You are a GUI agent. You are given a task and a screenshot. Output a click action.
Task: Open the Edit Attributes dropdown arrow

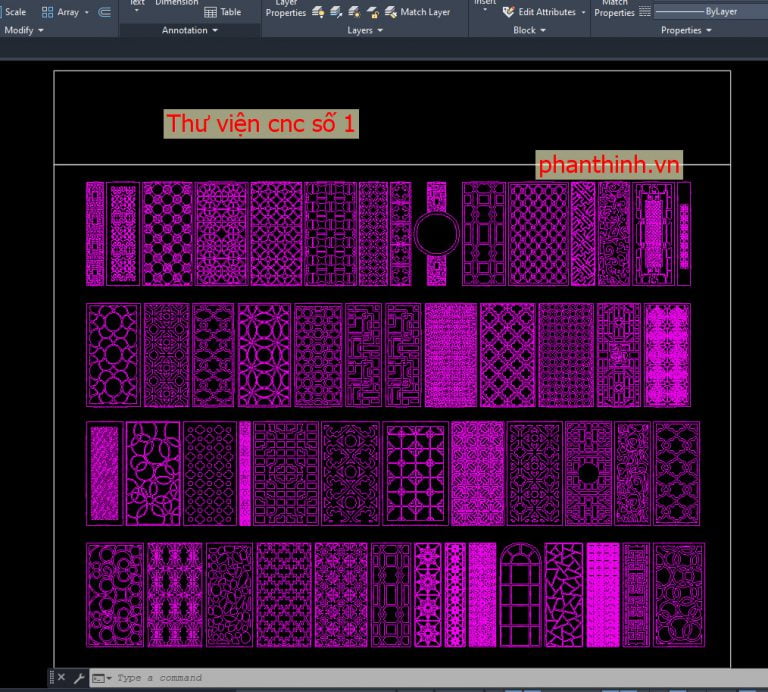point(583,12)
